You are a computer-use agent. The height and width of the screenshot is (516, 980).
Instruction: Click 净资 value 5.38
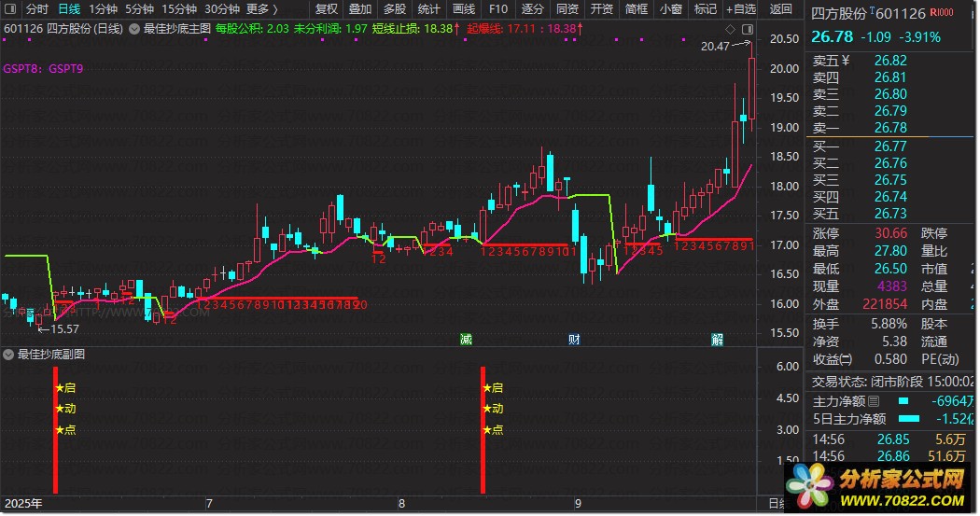(x=894, y=342)
